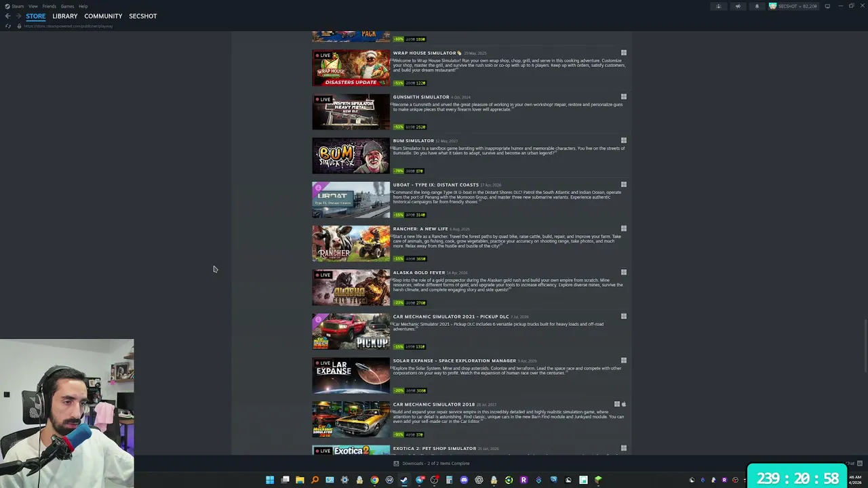Click the Bum Simulator thumbnail
The height and width of the screenshot is (488, 868).
point(351,156)
